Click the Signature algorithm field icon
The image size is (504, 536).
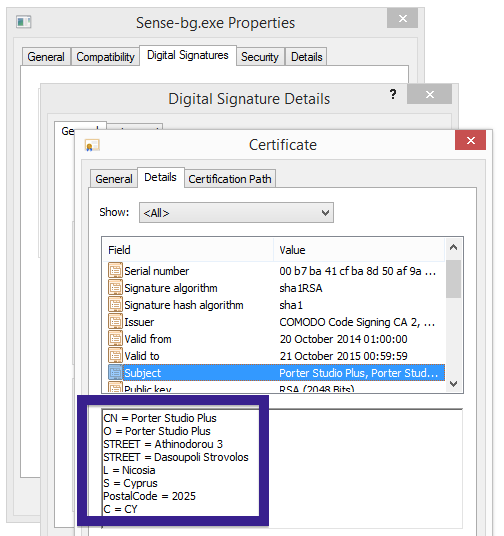(x=115, y=288)
